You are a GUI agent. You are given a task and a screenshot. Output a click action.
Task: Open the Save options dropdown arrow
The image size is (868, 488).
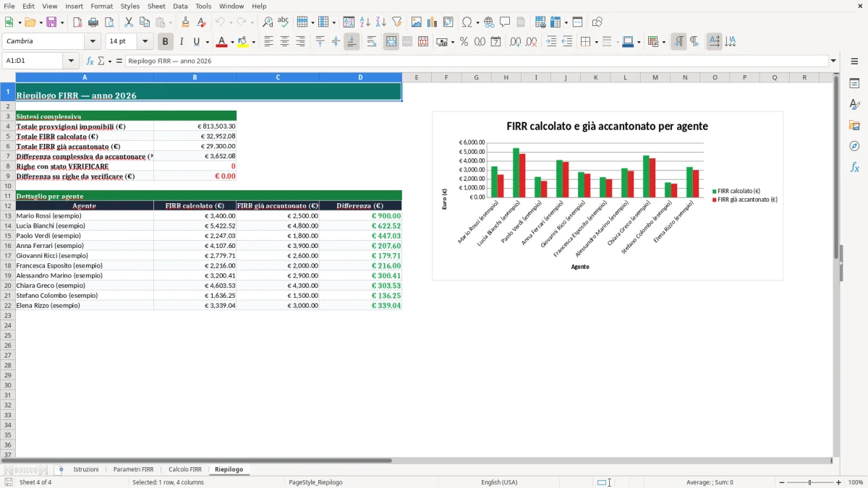pos(62,22)
